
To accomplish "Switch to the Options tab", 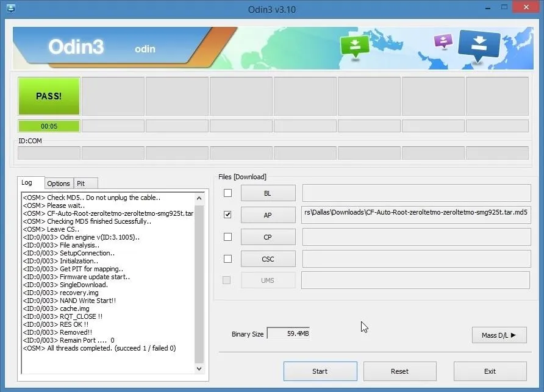I will click(59, 184).
